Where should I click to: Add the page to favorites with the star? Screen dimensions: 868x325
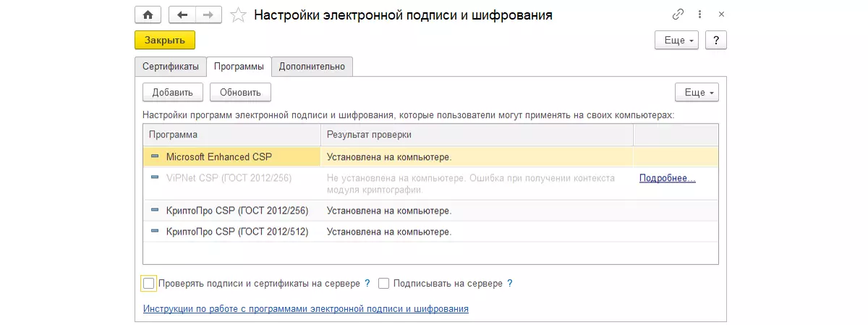238,14
